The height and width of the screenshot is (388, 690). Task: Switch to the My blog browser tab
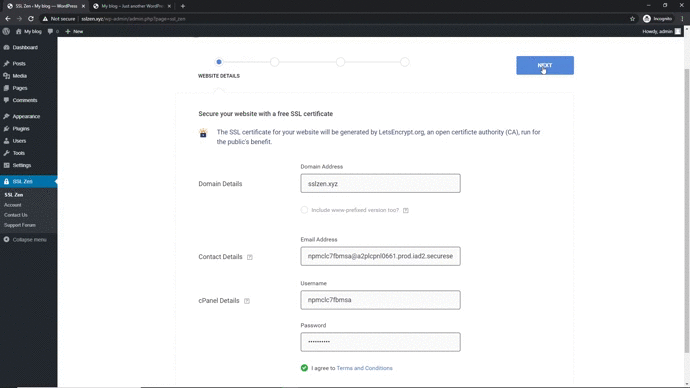click(x=132, y=6)
